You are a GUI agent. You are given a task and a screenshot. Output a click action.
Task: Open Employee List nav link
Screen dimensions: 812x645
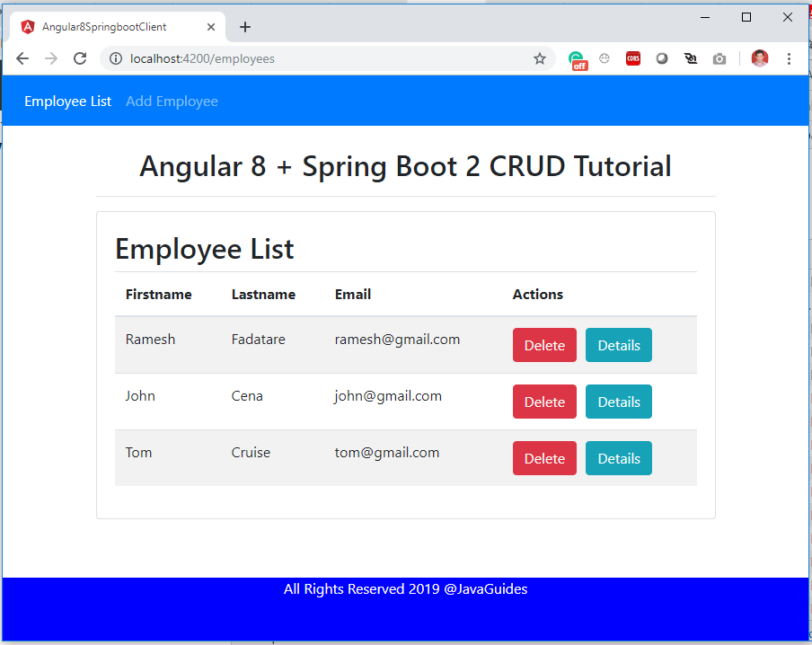(x=68, y=101)
